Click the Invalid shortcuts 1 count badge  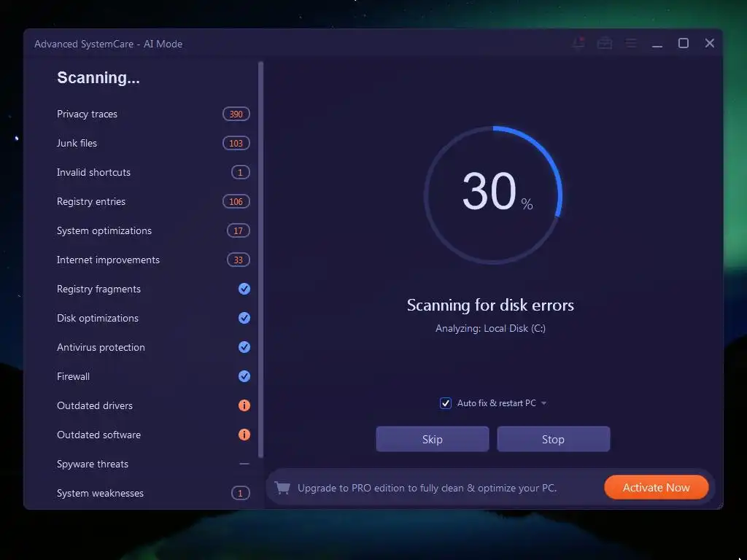(241, 172)
